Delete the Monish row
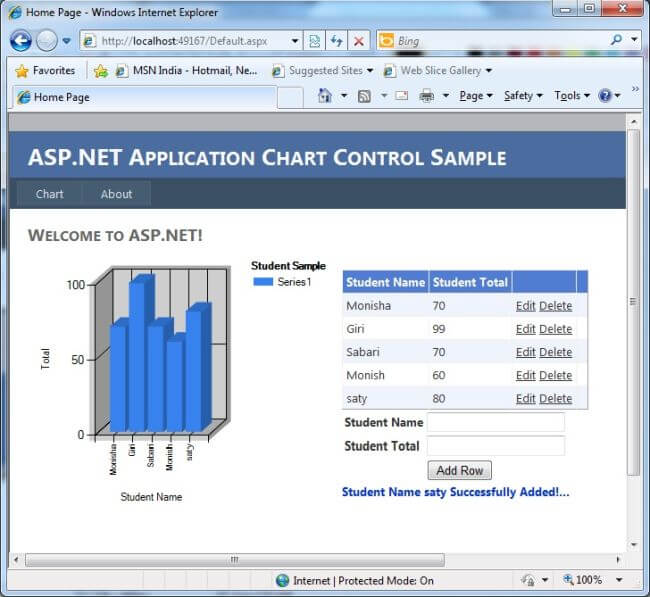 pos(555,376)
